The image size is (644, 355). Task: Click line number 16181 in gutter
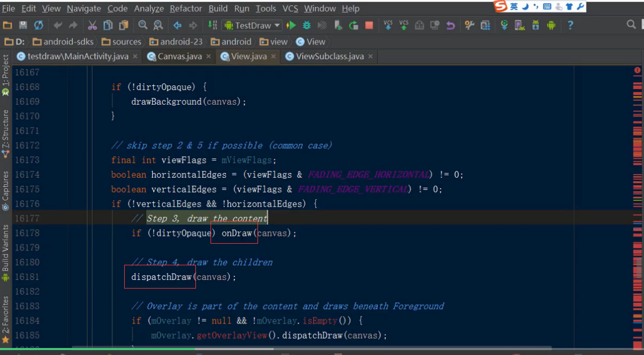27,277
